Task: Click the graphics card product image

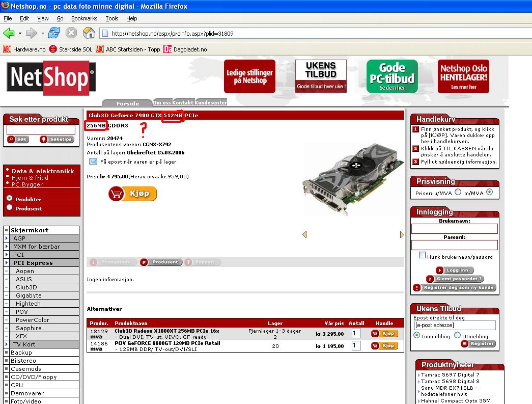Action: pos(353,179)
